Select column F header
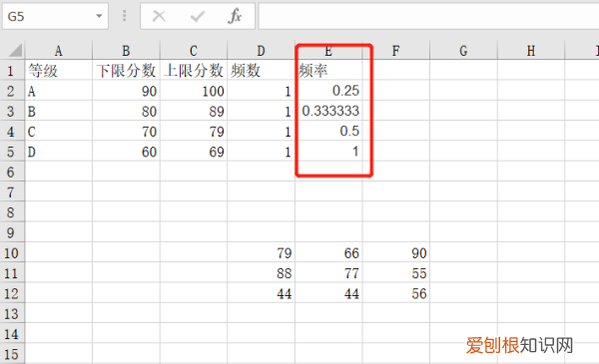599x364 pixels. pos(396,51)
